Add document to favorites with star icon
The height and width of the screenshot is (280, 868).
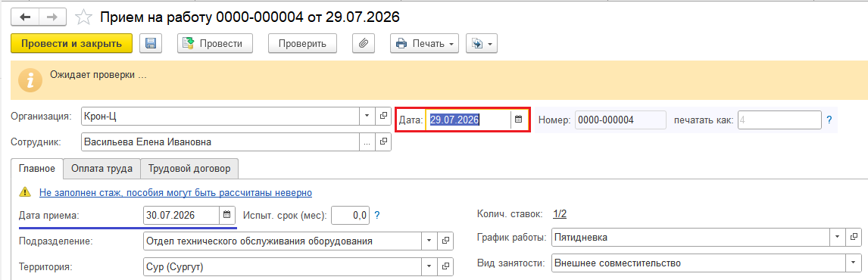pos(83,17)
